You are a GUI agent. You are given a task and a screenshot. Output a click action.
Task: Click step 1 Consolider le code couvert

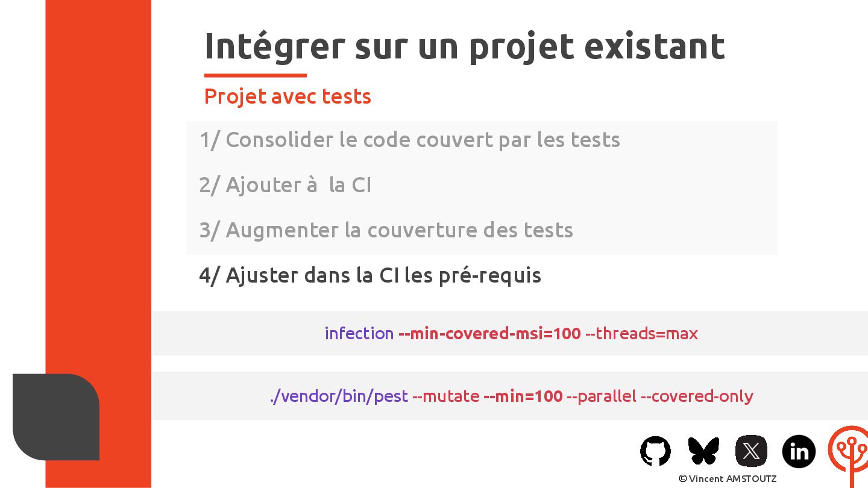pos(409,140)
